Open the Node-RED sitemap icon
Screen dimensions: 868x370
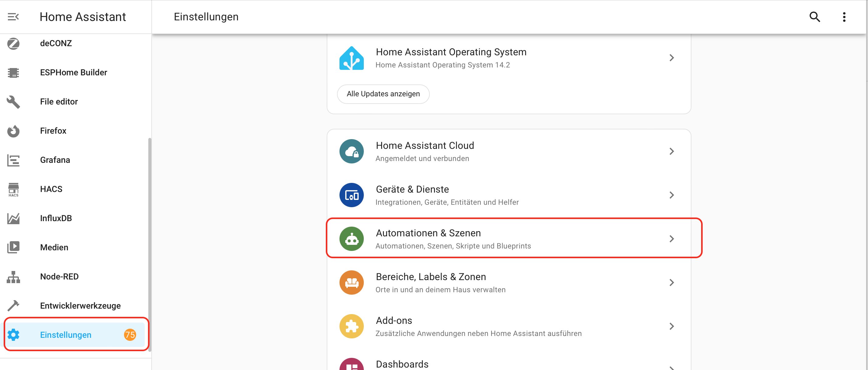[x=13, y=277]
